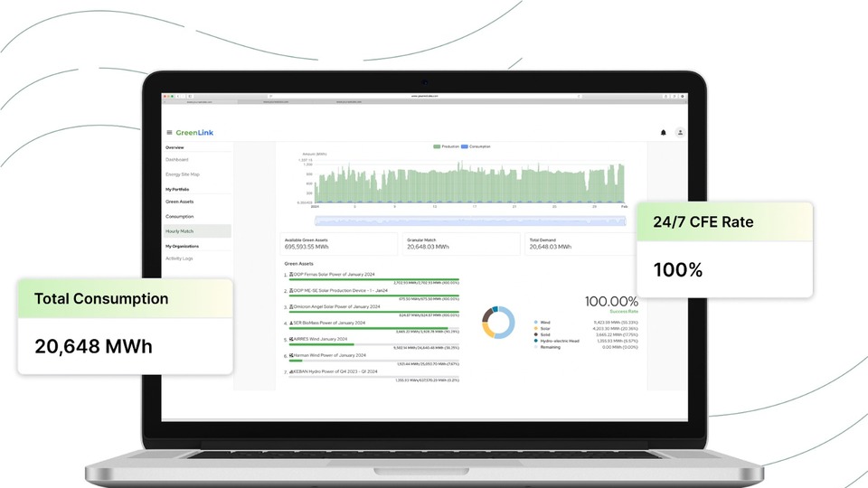Open the hamburger menu beside GreenLink logo
Screen dimensions: 868x488
click(169, 132)
